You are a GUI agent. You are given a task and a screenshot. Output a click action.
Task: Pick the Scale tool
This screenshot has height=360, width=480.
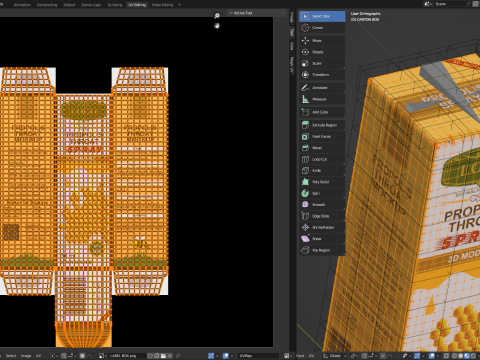point(322,63)
